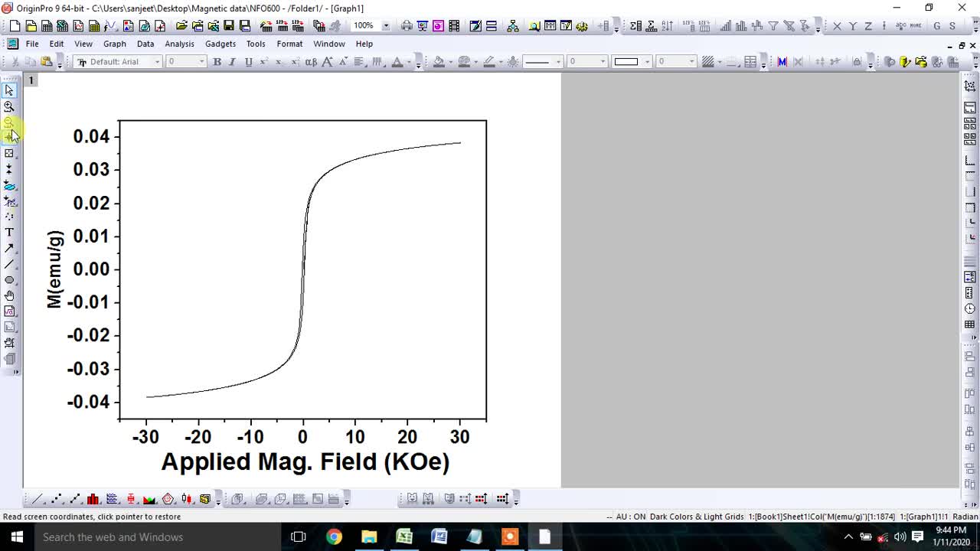Viewport: 980px width, 551px height.
Task: Open the Fill pattern box dropdown
Action: (647, 62)
